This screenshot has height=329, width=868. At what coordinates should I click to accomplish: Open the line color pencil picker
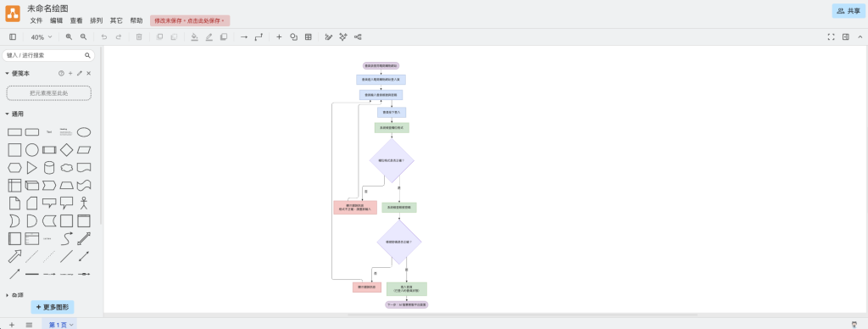(209, 37)
